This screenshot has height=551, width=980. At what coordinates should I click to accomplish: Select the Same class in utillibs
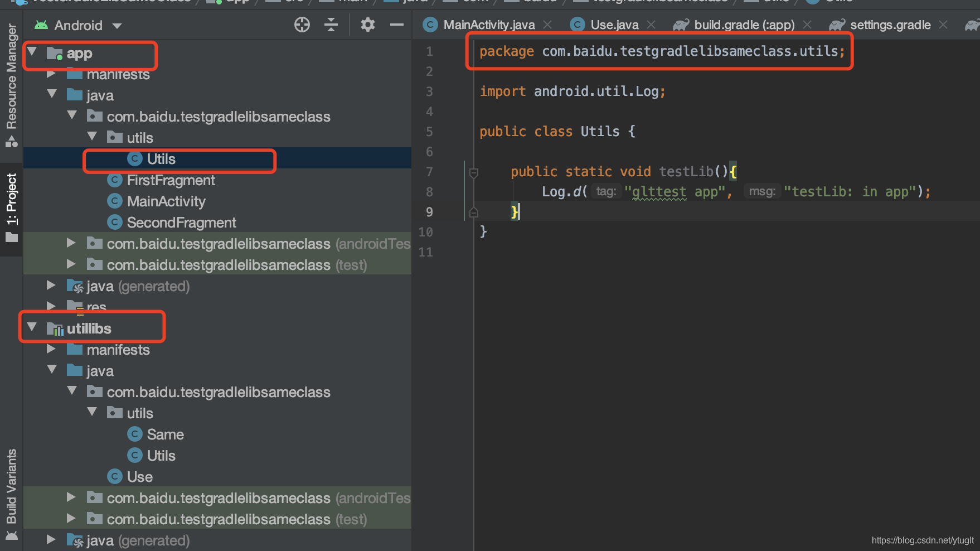165,434
